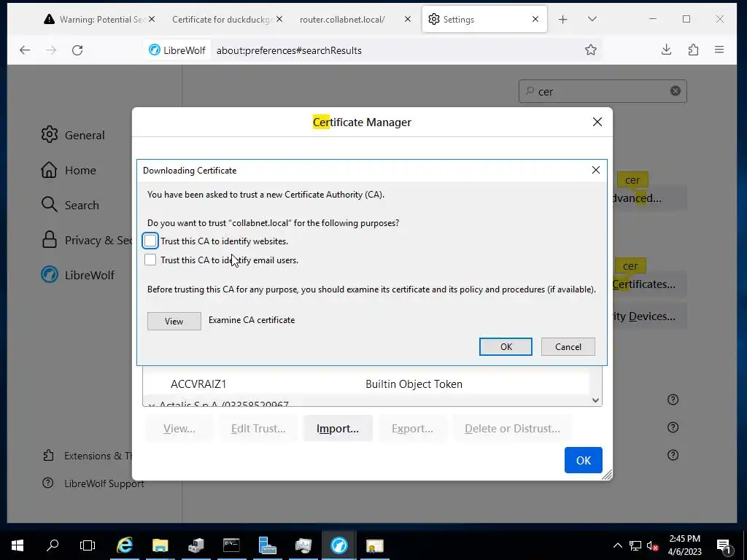The height and width of the screenshot is (560, 747).
Task: Open the Downloads panel
Action: click(667, 50)
